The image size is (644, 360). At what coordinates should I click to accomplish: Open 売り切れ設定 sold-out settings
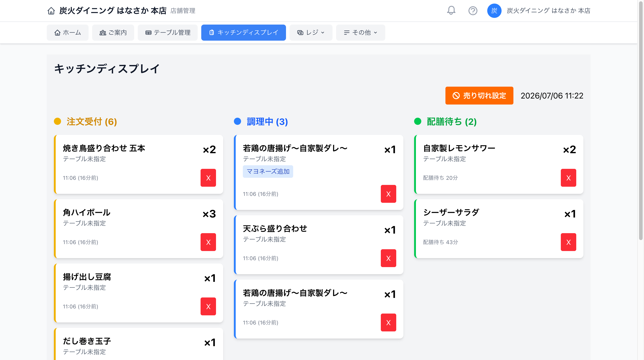479,96
